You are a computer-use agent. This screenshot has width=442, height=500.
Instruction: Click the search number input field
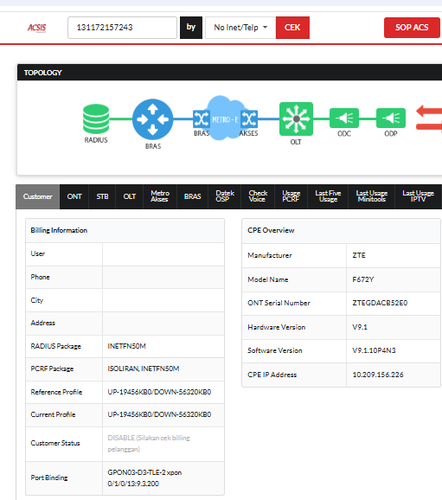[x=122, y=27]
